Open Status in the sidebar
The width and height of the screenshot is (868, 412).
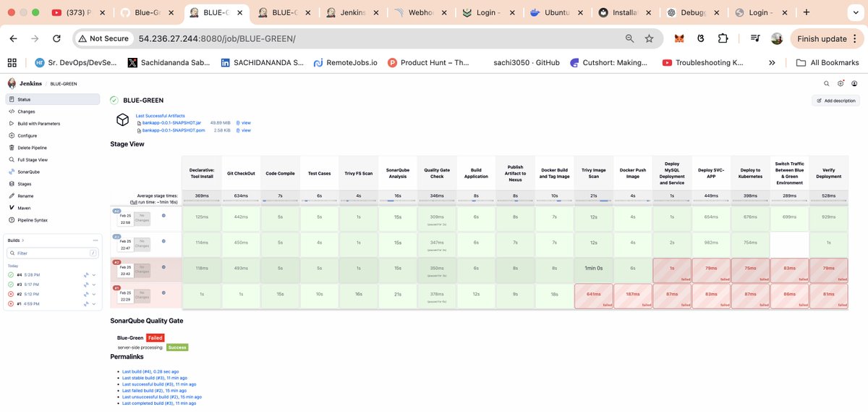53,99
